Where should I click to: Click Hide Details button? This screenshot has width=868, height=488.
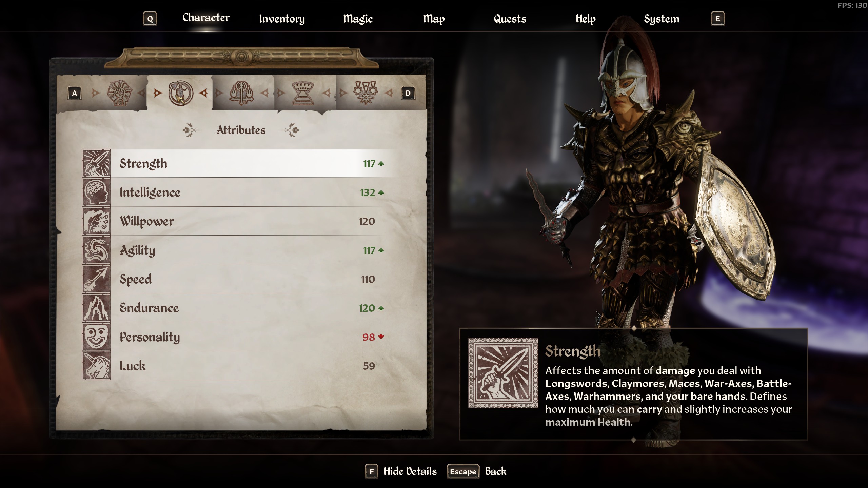pos(401,471)
